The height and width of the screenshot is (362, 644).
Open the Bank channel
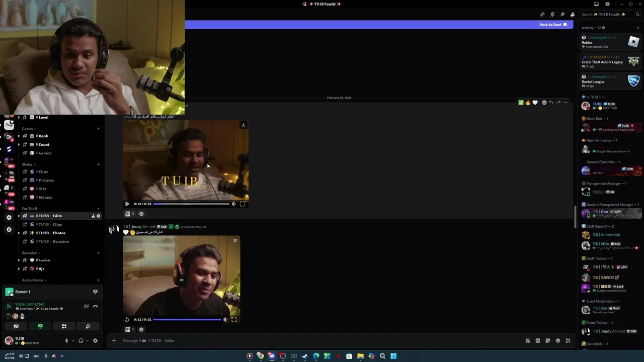[61, 136]
